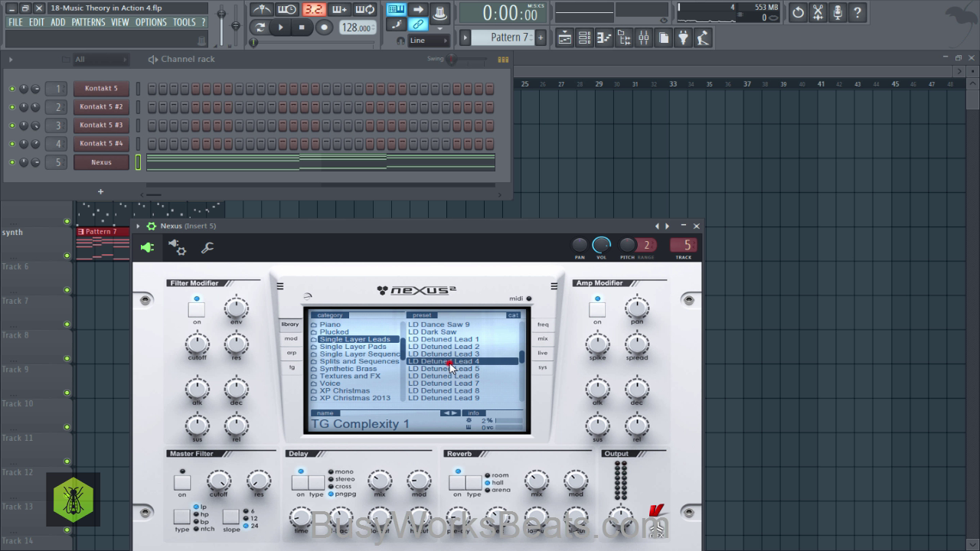The height and width of the screenshot is (551, 980).
Task: Click the typing keyboard to piano icon
Action: click(x=396, y=9)
